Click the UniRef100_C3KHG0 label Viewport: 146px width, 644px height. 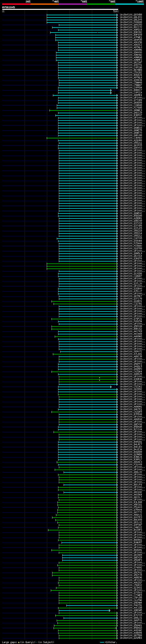[x=131, y=138]
